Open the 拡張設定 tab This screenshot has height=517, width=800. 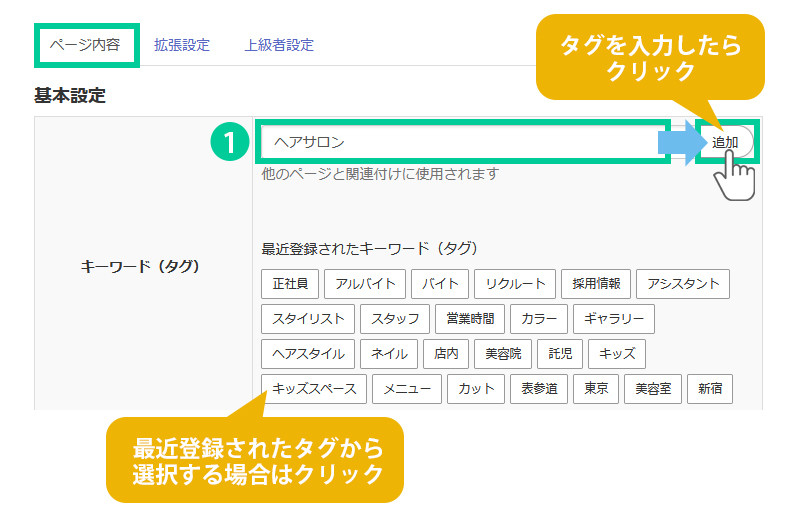(x=182, y=44)
